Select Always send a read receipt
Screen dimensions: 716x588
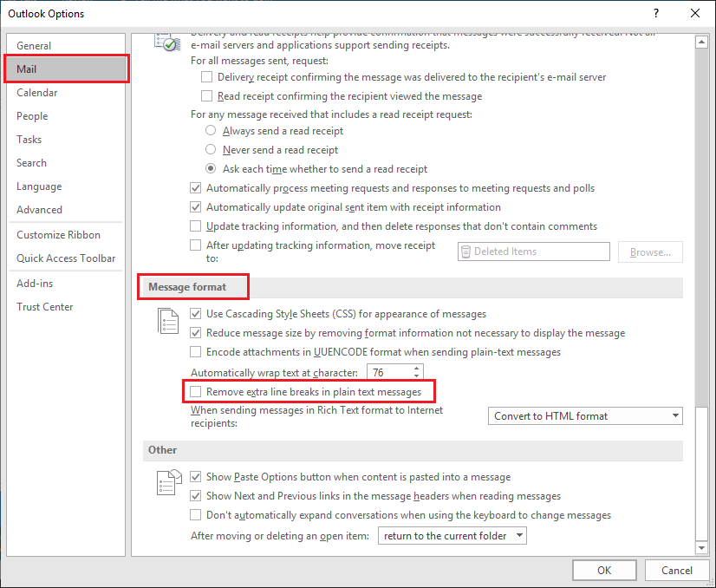pos(211,130)
